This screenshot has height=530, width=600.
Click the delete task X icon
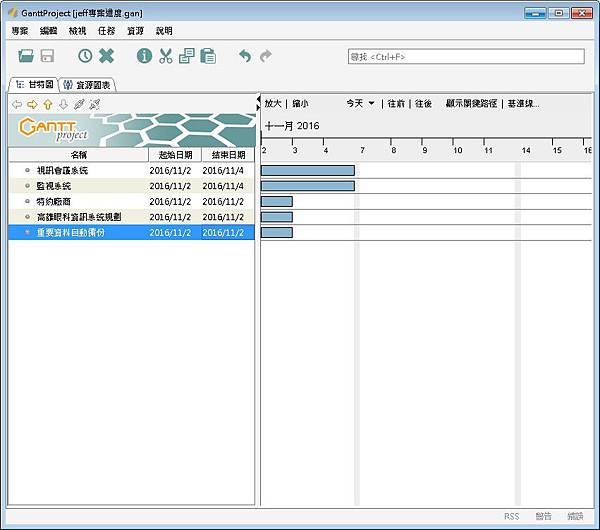pos(106,56)
